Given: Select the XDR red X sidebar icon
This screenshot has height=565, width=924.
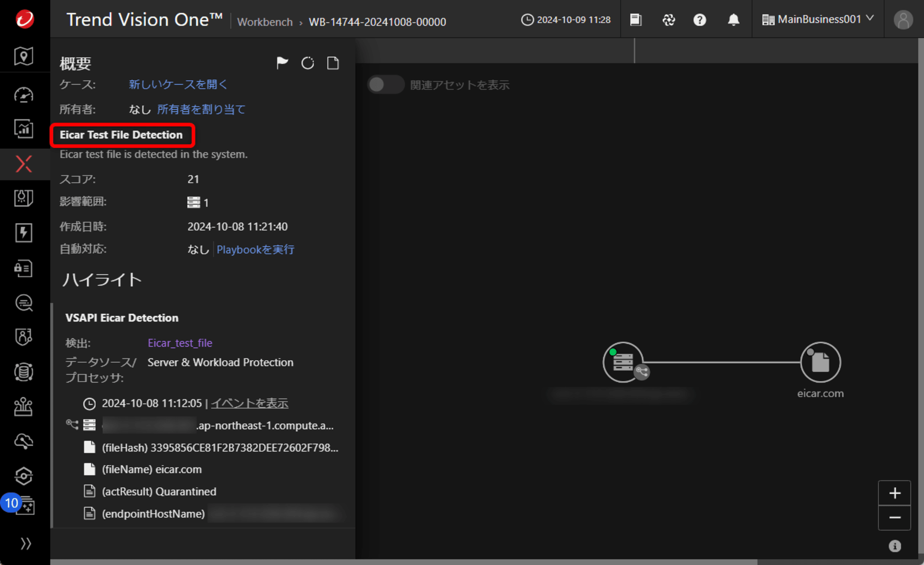Looking at the screenshot, I should click(24, 164).
